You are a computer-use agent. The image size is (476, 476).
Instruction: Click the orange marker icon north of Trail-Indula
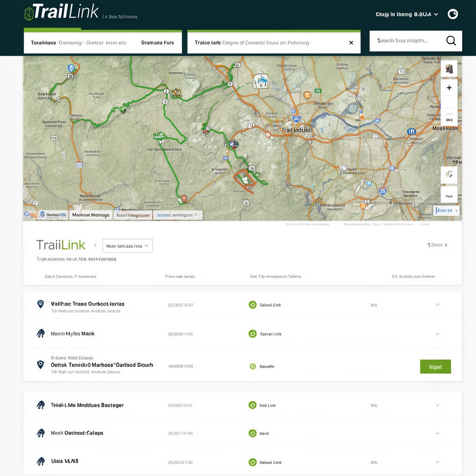coord(307,95)
